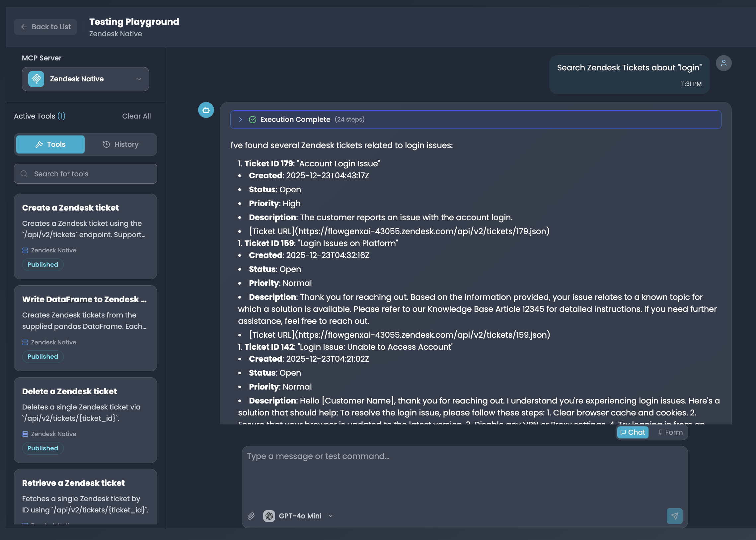756x540 pixels.
Task: Switch to Chat input mode
Action: tap(633, 432)
